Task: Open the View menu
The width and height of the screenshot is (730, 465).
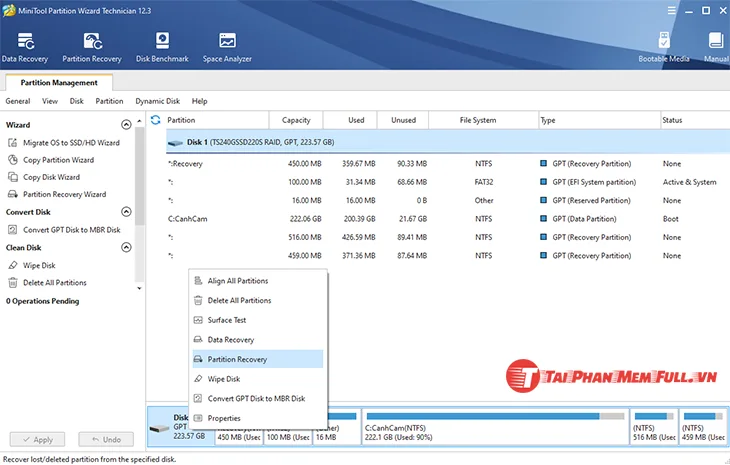Action: [50, 101]
